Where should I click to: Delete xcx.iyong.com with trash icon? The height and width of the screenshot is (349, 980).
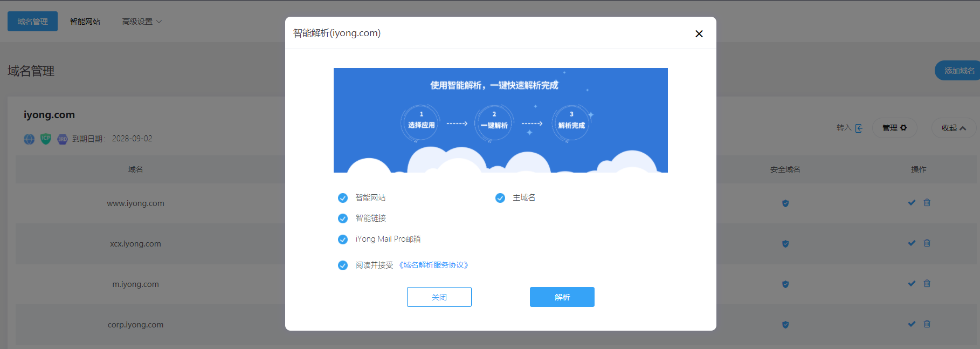(x=927, y=243)
